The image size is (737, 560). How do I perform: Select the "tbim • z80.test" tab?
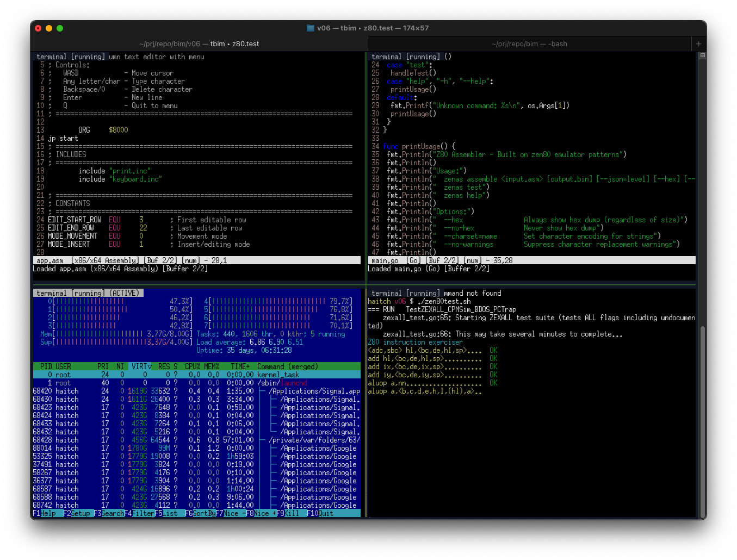(199, 44)
